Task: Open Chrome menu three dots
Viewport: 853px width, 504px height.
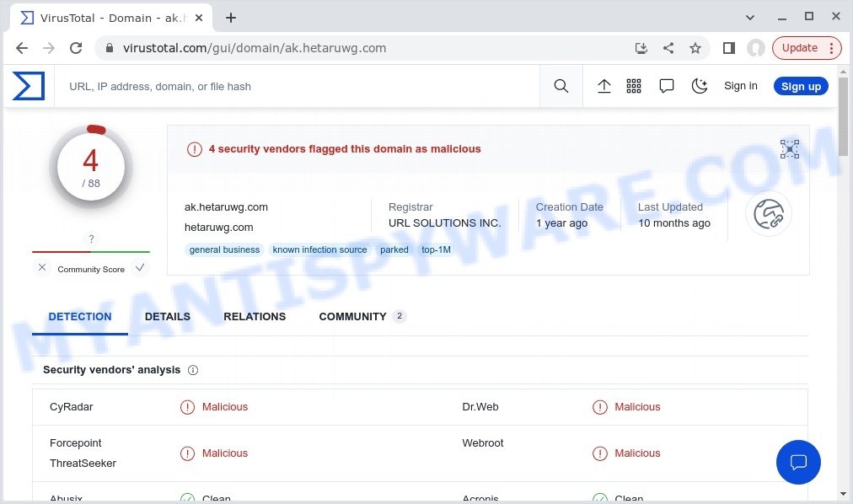Action: pyautogui.click(x=831, y=48)
